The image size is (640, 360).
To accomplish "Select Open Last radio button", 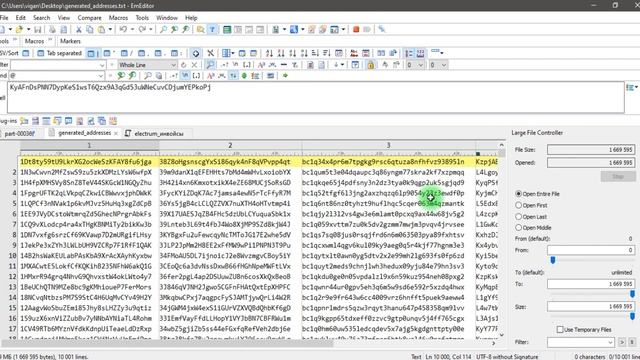I will click(518, 216).
